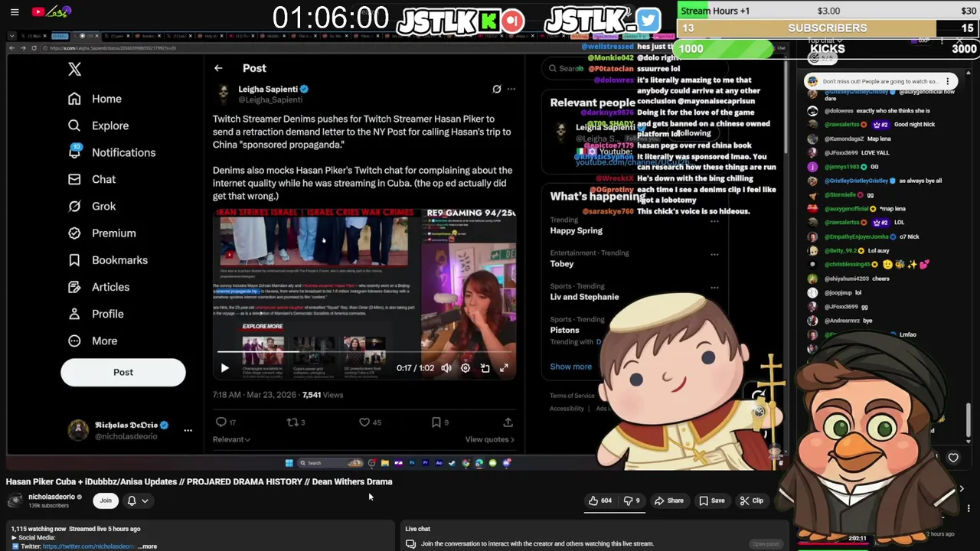Click the Live chat speech bubble icon
980x551 pixels.
410,544
